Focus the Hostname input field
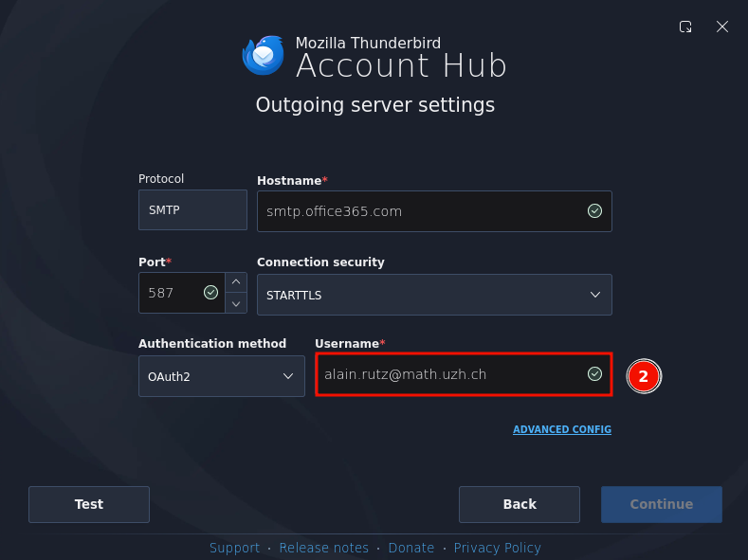 pos(434,211)
